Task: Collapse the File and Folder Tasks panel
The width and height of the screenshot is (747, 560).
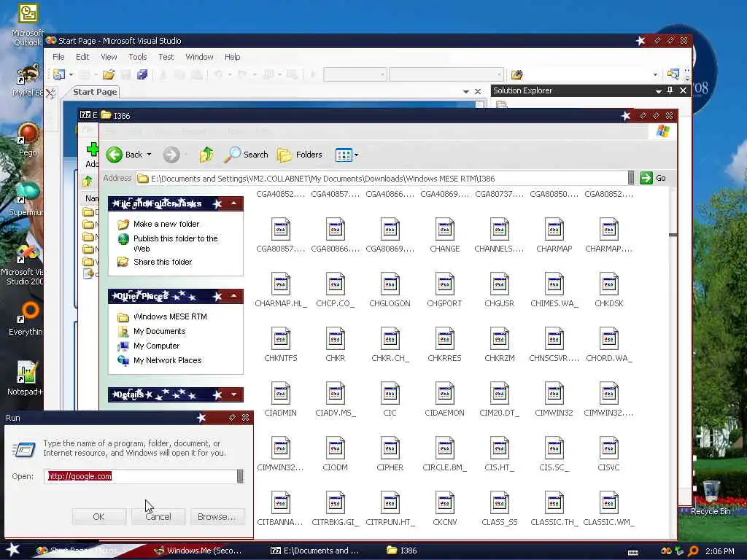Action: 234,203
